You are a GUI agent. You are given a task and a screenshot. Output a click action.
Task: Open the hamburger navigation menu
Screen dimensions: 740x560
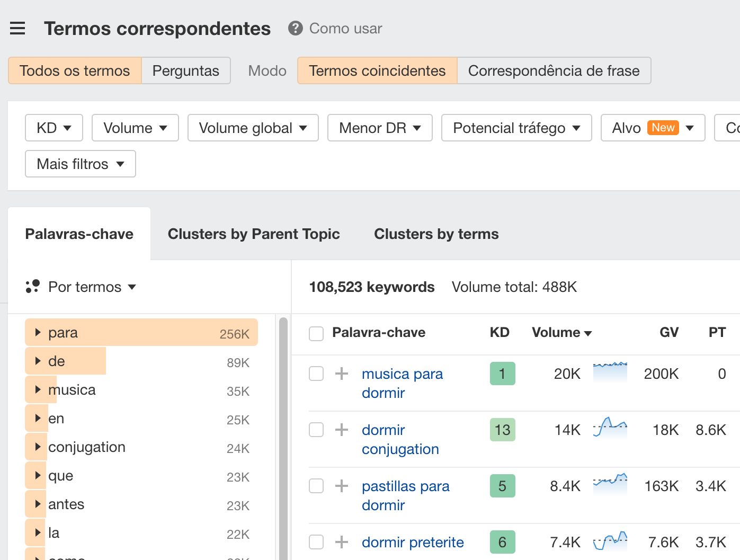[17, 29]
